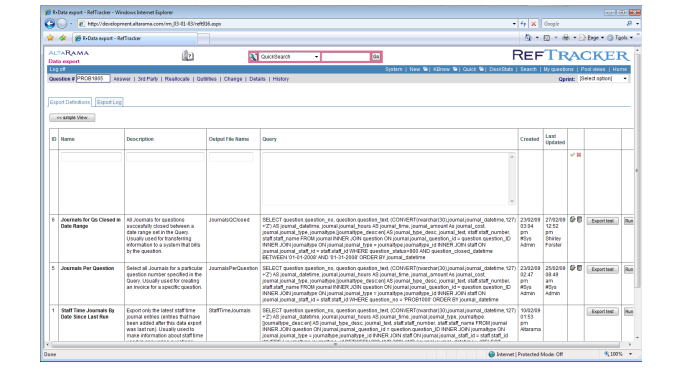The height and width of the screenshot is (372, 675).
Task: Delete the Journals for Qs Closed definition
Action: [579, 220]
